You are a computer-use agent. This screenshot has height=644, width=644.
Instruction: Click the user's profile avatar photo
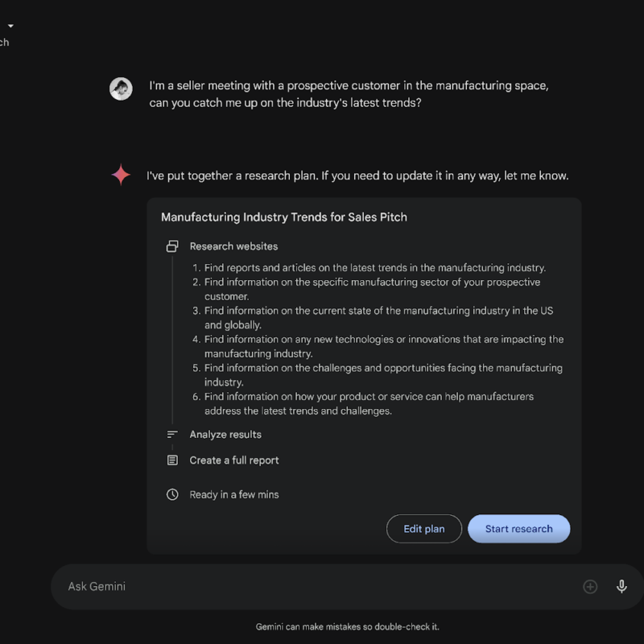121,89
